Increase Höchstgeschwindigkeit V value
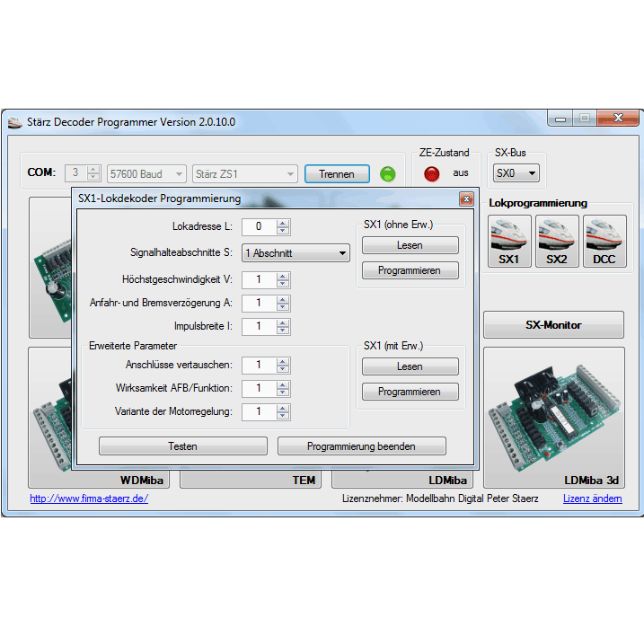 (283, 277)
